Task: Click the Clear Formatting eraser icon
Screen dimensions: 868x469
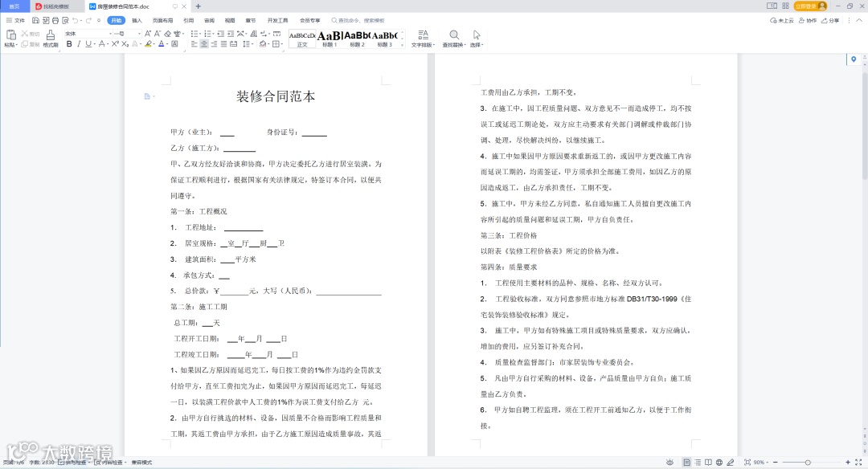Action: coord(167,34)
